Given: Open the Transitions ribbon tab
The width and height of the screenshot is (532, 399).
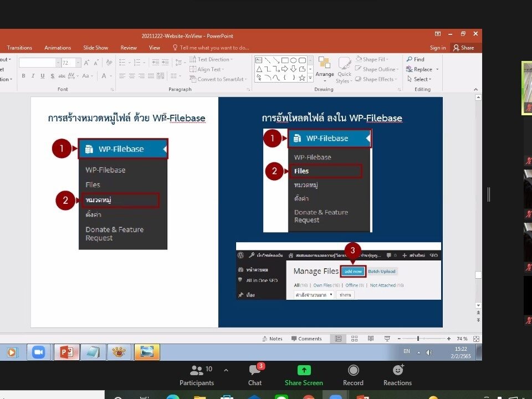Looking at the screenshot, I should tap(20, 48).
